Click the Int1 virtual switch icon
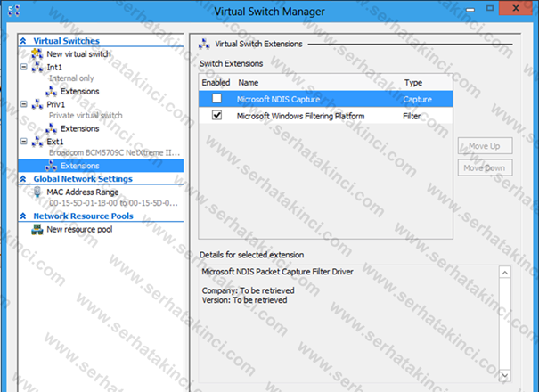The image size is (539, 392). (37, 67)
